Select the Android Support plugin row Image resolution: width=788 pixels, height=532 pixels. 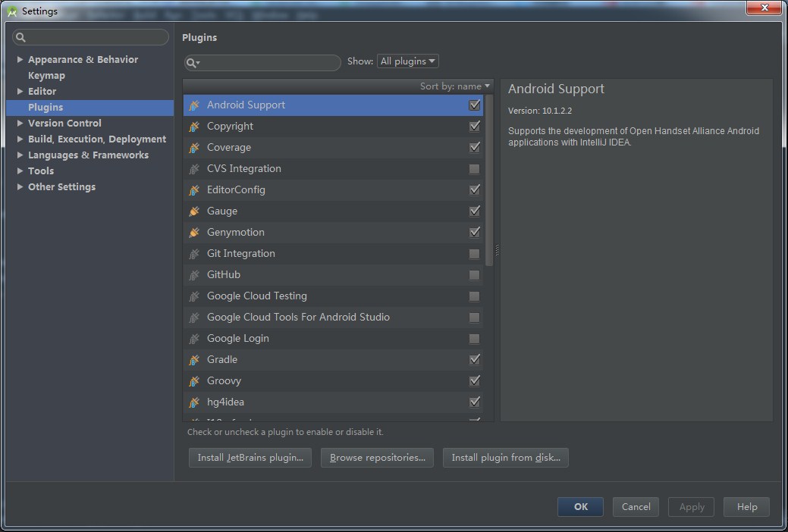333,105
